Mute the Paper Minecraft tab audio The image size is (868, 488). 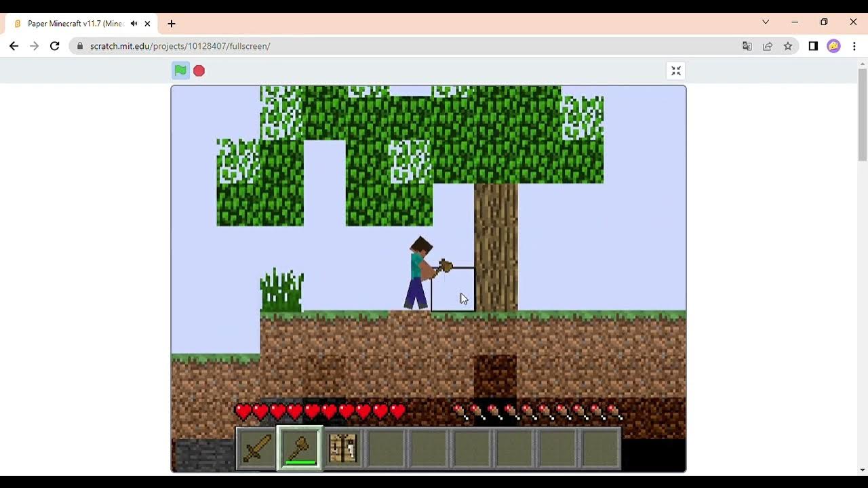pos(134,23)
